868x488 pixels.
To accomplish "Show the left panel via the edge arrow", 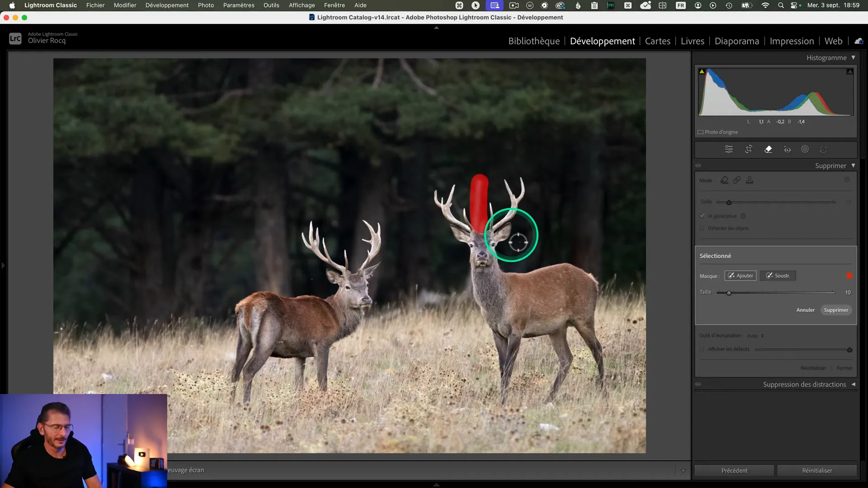I will [x=3, y=265].
